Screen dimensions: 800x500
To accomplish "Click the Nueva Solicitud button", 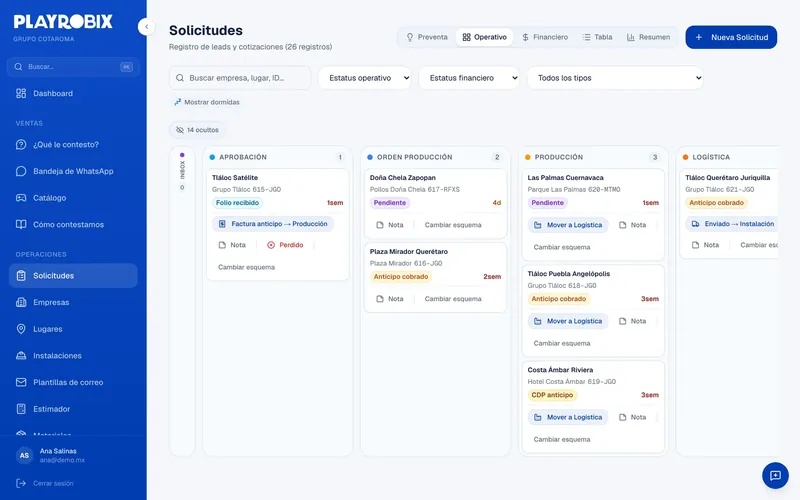I will [x=731, y=37].
